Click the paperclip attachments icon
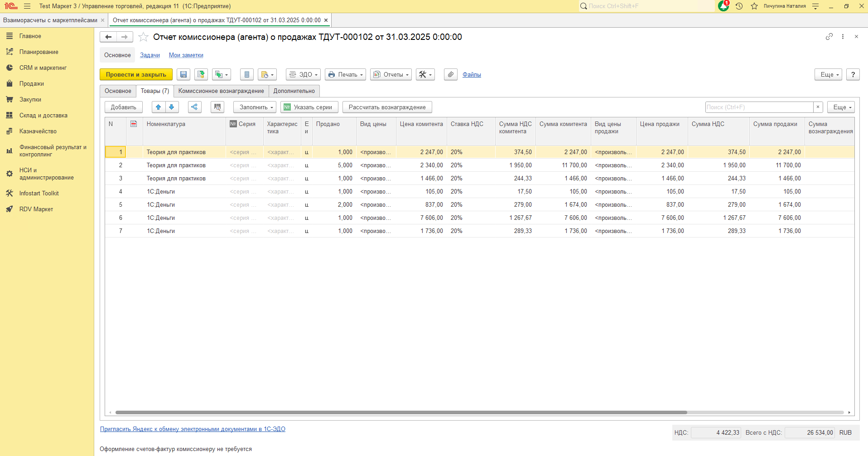The height and width of the screenshot is (456, 868). coord(450,75)
